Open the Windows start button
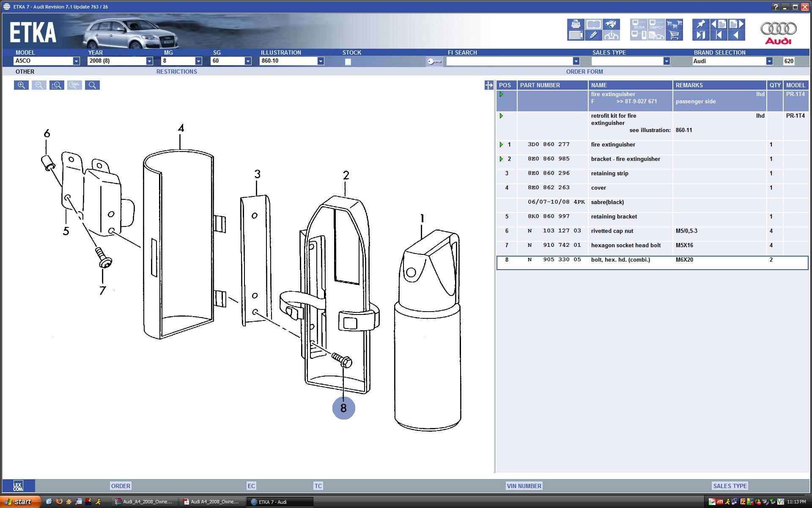 click(20, 502)
